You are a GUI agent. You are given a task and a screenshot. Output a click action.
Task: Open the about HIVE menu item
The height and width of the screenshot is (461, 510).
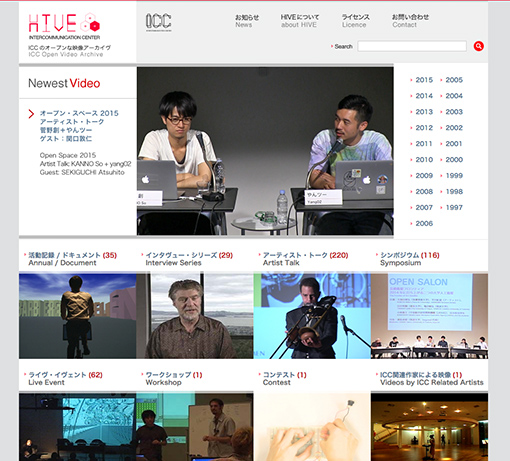coord(299,21)
